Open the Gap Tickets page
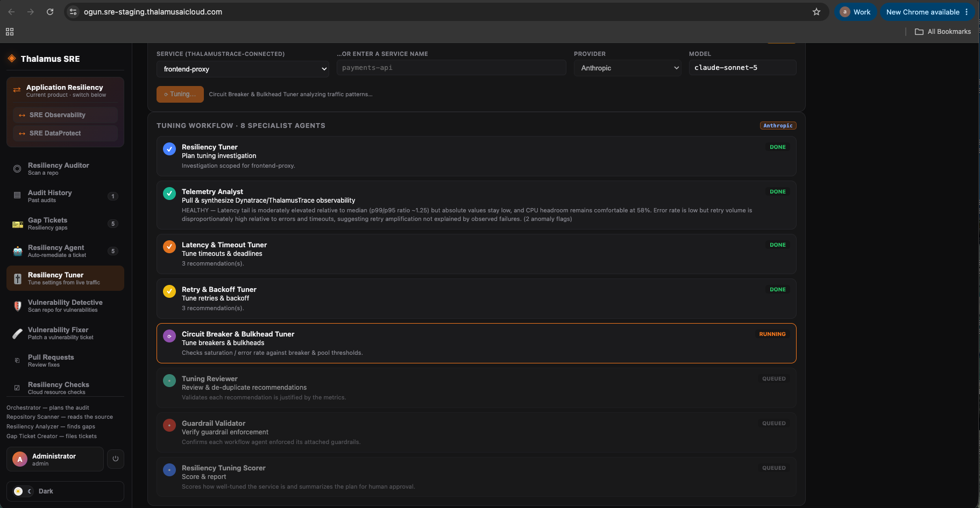Screen dimensions: 980x508 pos(65,224)
